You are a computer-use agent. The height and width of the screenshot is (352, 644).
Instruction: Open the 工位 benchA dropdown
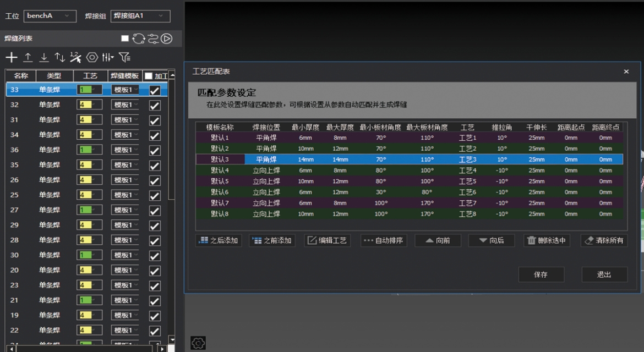[x=50, y=16]
